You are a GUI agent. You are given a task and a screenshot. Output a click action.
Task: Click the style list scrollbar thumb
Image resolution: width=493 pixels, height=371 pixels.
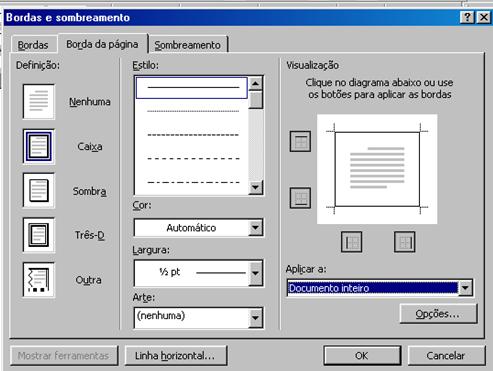tap(255, 100)
